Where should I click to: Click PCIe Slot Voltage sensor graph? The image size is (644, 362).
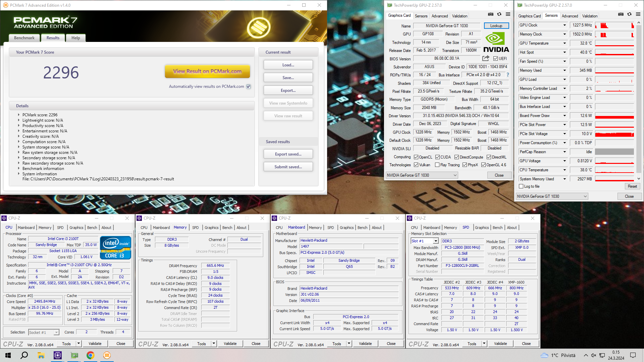tap(614, 134)
